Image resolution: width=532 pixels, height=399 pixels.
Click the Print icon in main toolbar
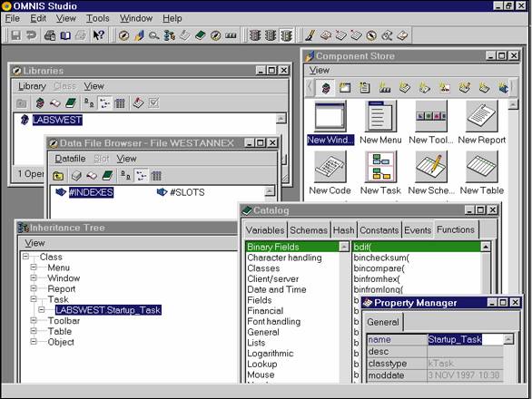tap(50, 35)
